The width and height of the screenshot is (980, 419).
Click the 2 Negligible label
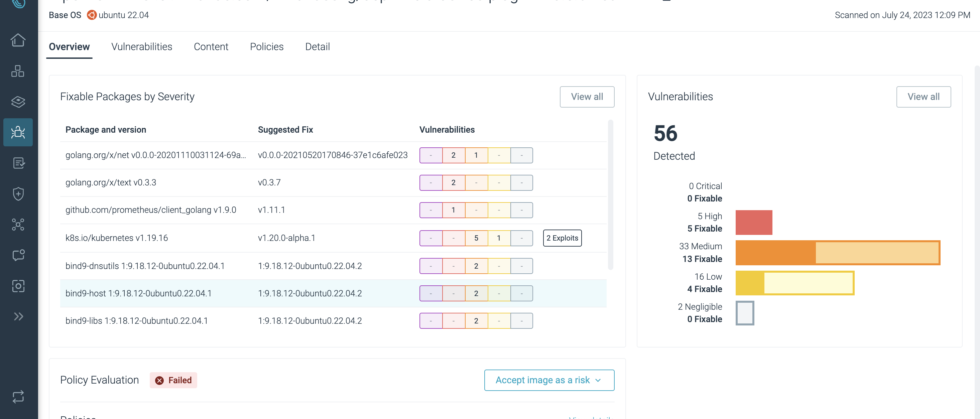[x=700, y=306]
